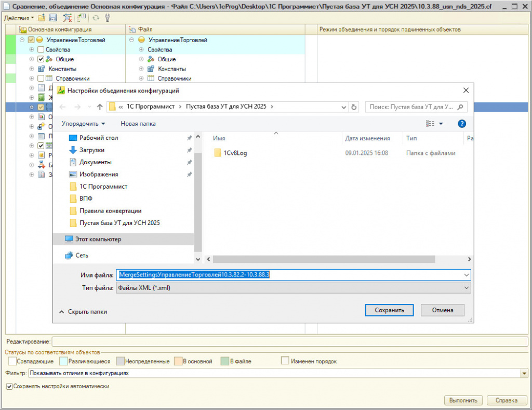This screenshot has width=532, height=410.
Task: Click the В основной peach color swatch
Action: 178,361
